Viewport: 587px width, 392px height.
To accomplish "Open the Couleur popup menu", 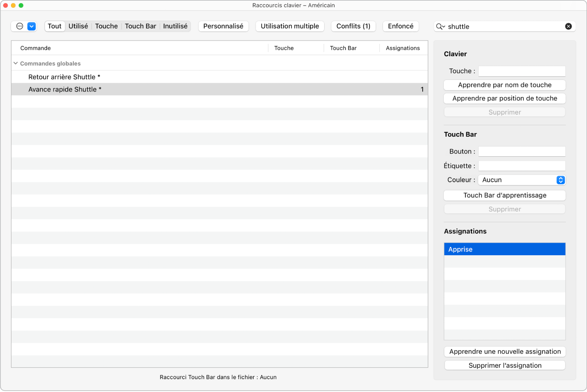I will pyautogui.click(x=521, y=180).
